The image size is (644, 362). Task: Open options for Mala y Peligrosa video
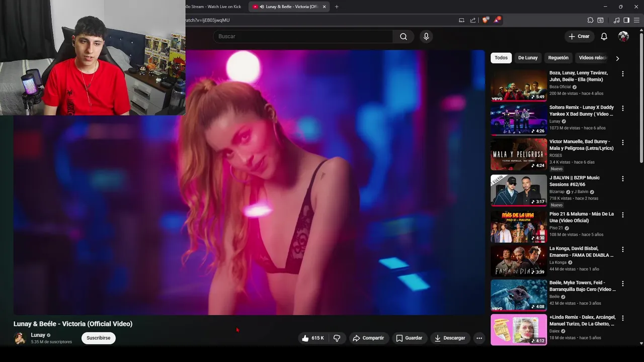[x=623, y=143]
